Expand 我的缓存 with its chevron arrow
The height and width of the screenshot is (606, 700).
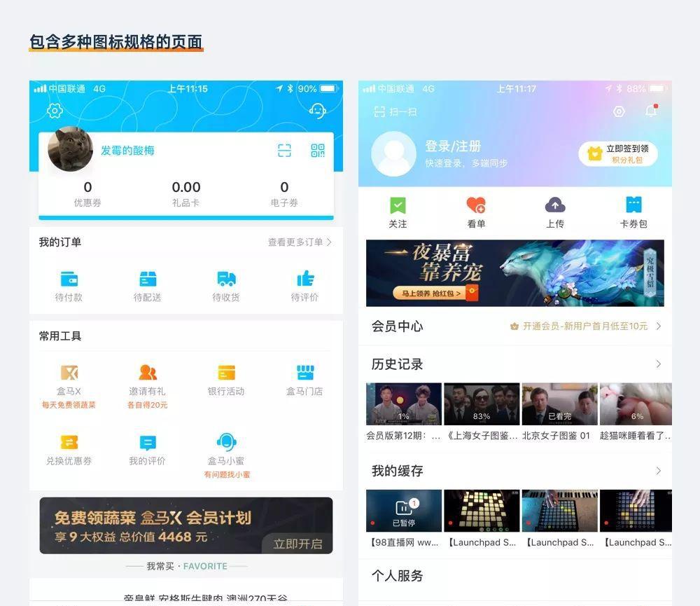coord(659,471)
